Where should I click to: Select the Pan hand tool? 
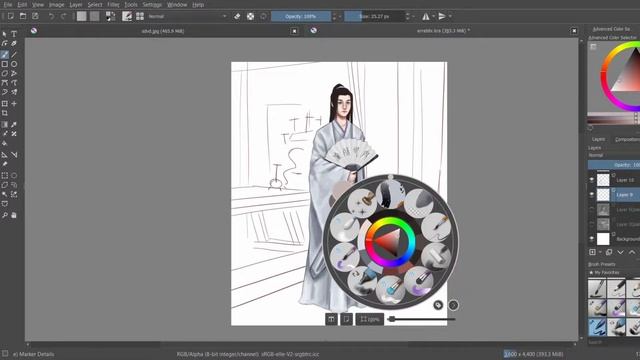tap(14, 215)
